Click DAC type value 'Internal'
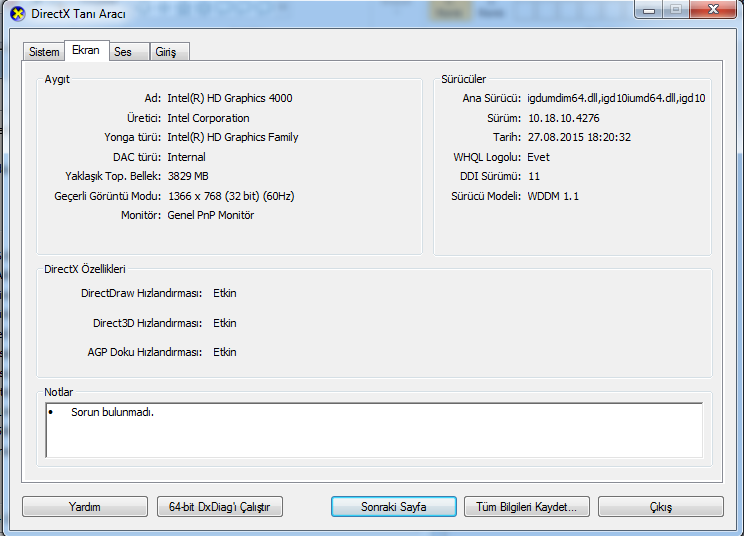The height and width of the screenshot is (544, 744). coord(186,157)
